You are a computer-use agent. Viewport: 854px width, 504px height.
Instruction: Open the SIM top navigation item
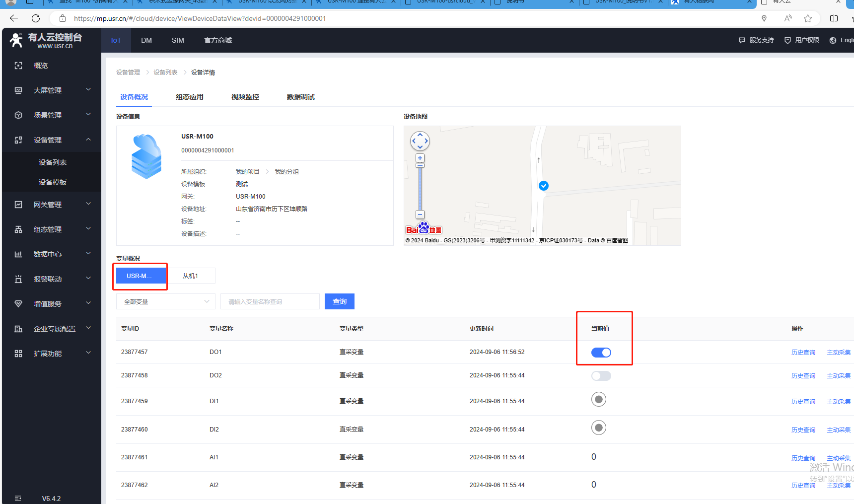[x=178, y=40]
